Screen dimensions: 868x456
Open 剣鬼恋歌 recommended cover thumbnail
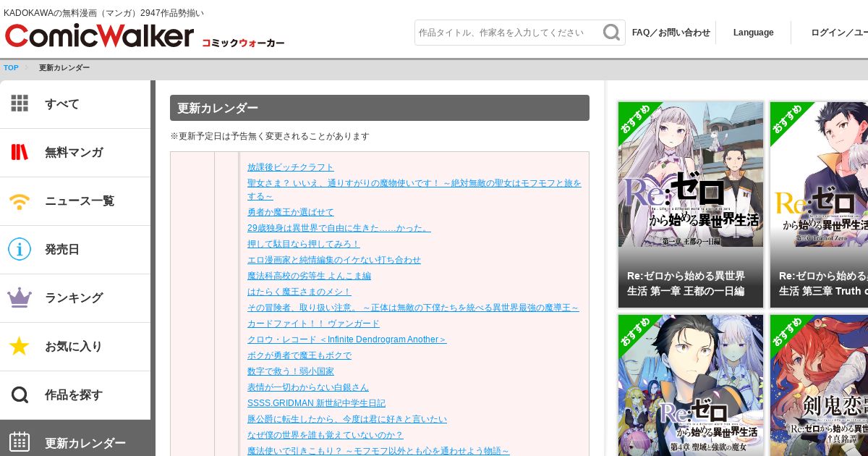click(819, 385)
